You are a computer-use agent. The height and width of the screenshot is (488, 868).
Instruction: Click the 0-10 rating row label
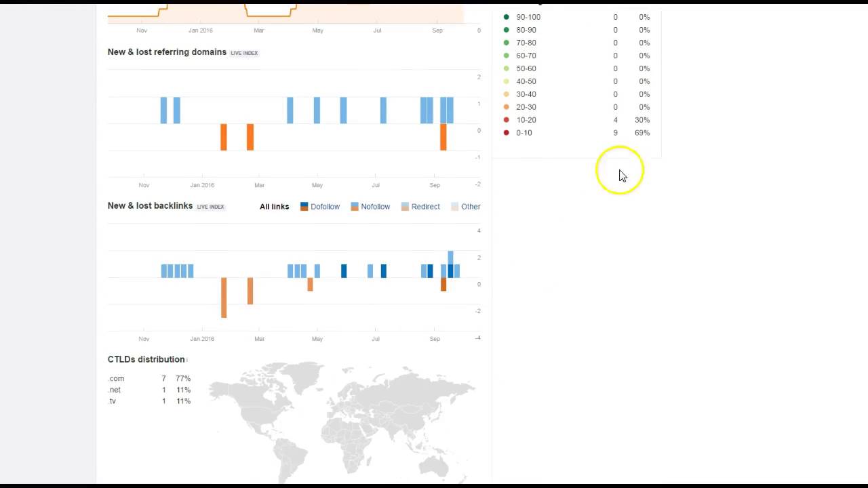point(524,133)
